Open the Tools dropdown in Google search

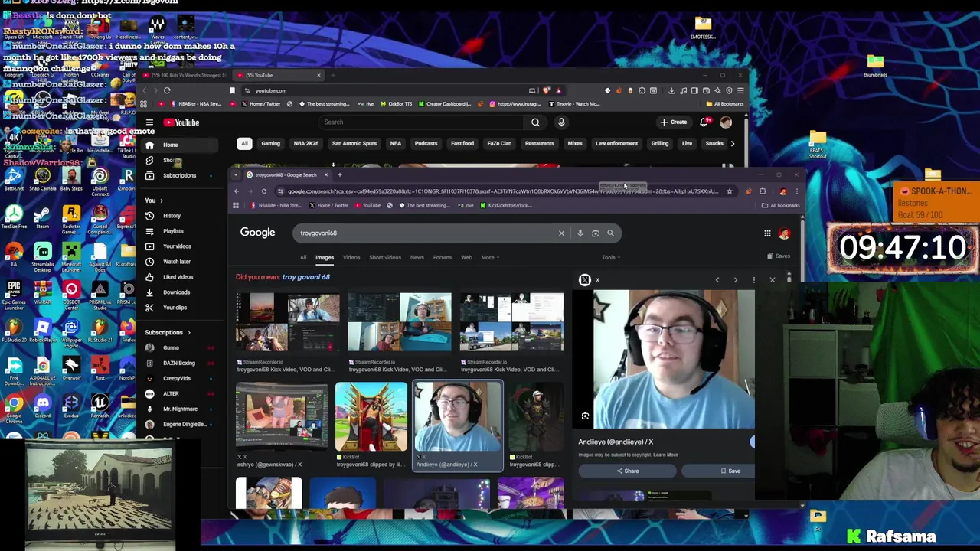point(610,257)
